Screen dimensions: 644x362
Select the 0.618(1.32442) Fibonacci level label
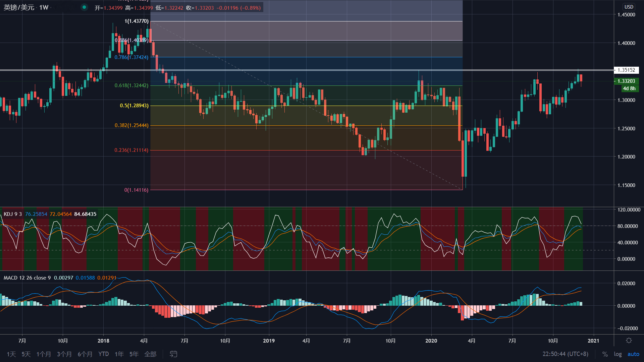(x=131, y=85)
